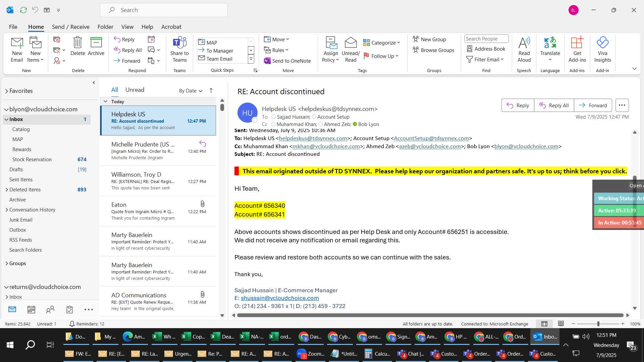The image size is (644, 362).
Task: Open the Williamson, Troy D email
Action: [x=158, y=181]
